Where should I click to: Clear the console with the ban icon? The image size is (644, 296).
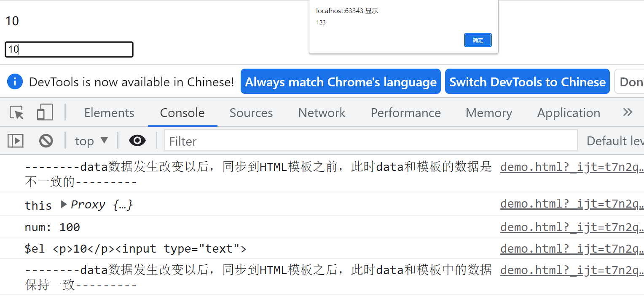[x=46, y=141]
